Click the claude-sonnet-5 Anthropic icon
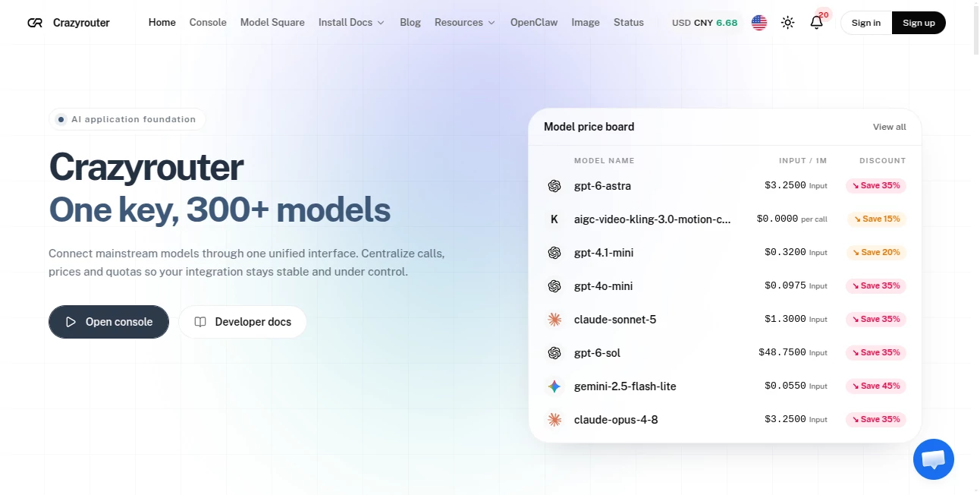 click(x=554, y=320)
